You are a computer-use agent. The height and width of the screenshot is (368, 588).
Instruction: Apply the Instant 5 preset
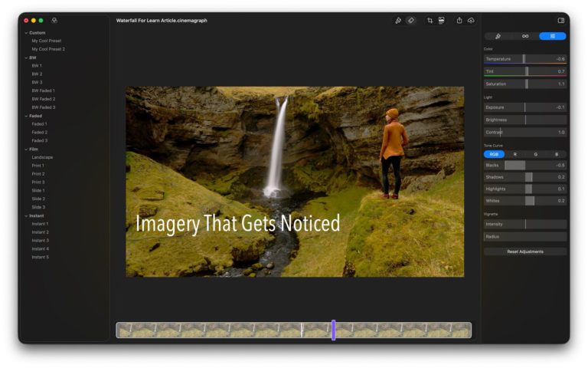[40, 258]
